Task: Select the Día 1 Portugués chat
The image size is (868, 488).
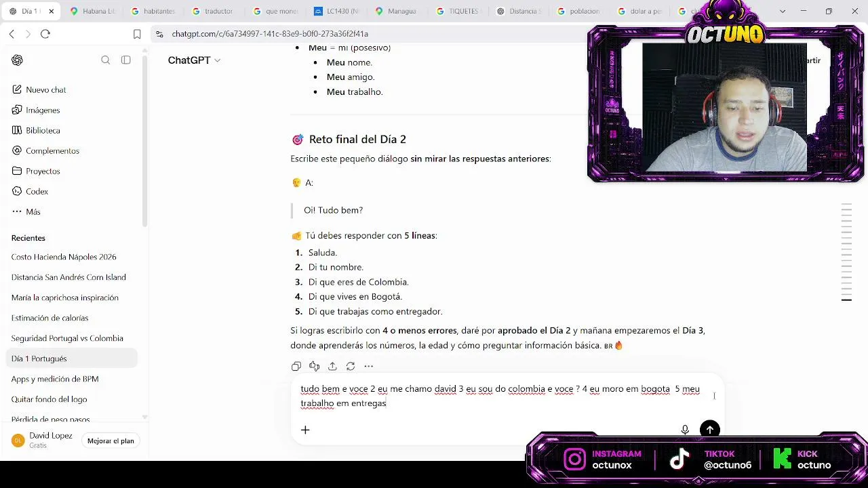Action: click(x=72, y=359)
